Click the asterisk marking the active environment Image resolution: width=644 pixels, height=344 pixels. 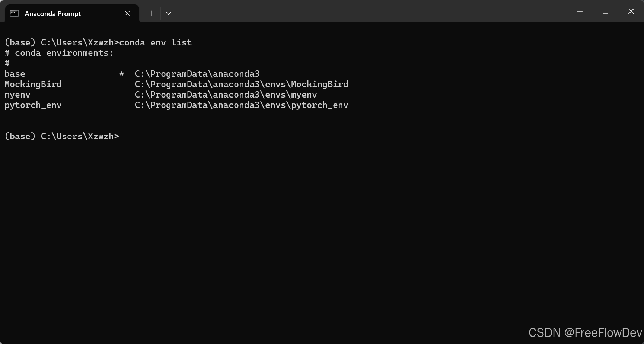pos(121,74)
